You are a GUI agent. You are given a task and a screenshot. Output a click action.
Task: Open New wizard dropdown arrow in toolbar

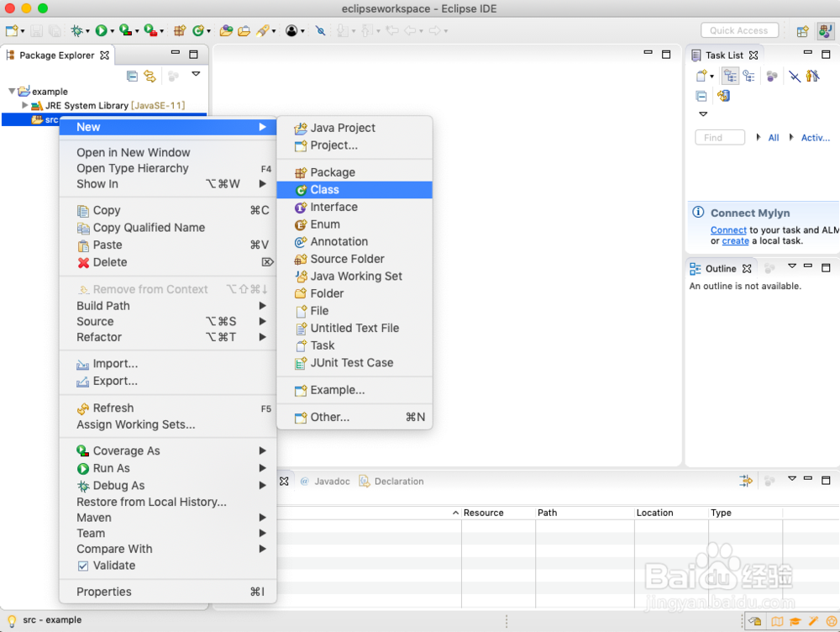(x=23, y=31)
